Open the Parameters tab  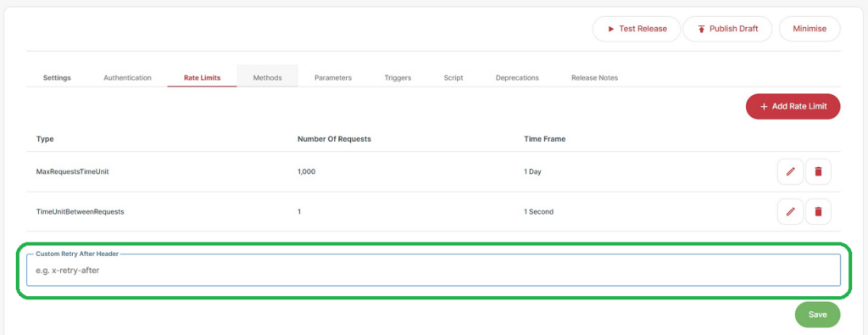pyautogui.click(x=333, y=77)
